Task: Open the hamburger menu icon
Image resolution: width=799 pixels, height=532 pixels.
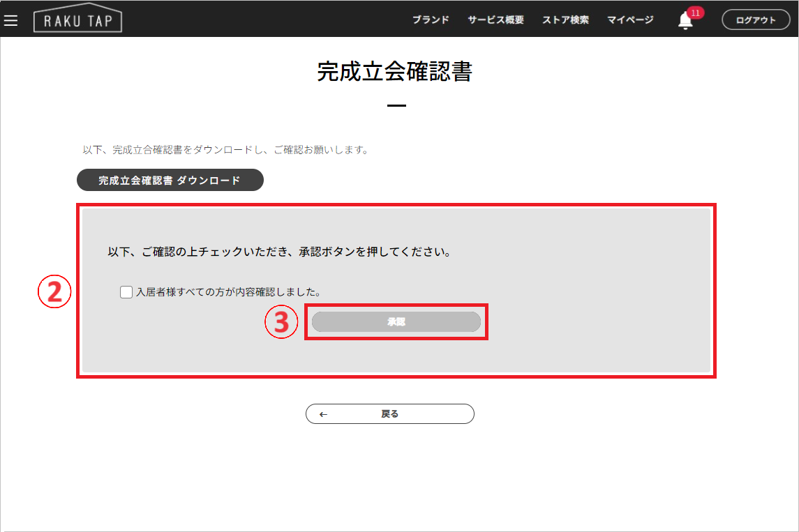Action: [10, 20]
